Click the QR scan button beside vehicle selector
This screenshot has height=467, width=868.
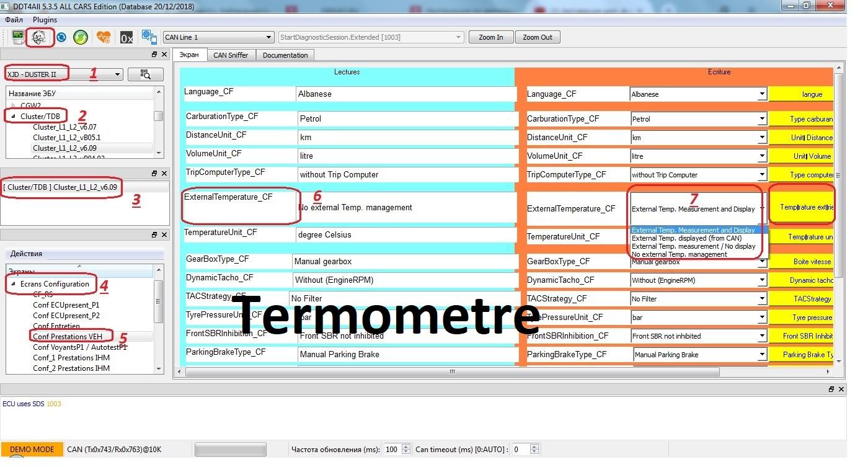coord(145,74)
